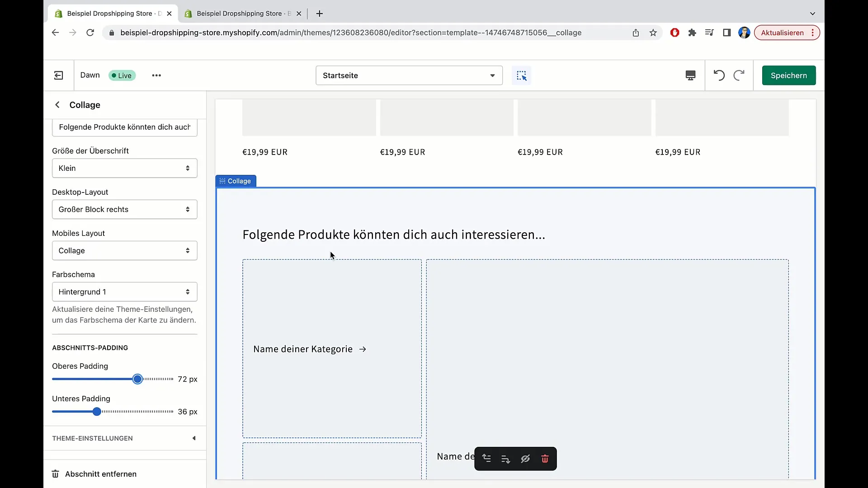Viewport: 868px width, 488px height.
Task: Expand the Desktop-Layout dropdown
Action: pyautogui.click(x=125, y=209)
